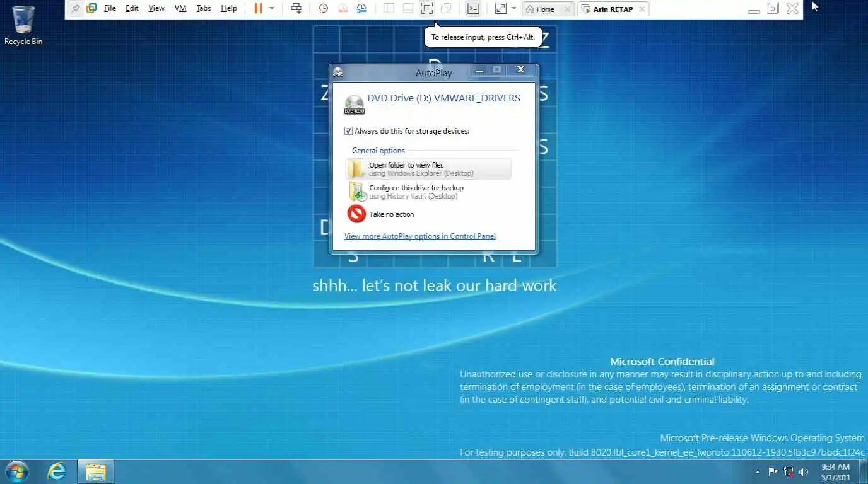The height and width of the screenshot is (484, 868).
Task: Click the VMware Workstation logo icon
Action: click(x=91, y=9)
